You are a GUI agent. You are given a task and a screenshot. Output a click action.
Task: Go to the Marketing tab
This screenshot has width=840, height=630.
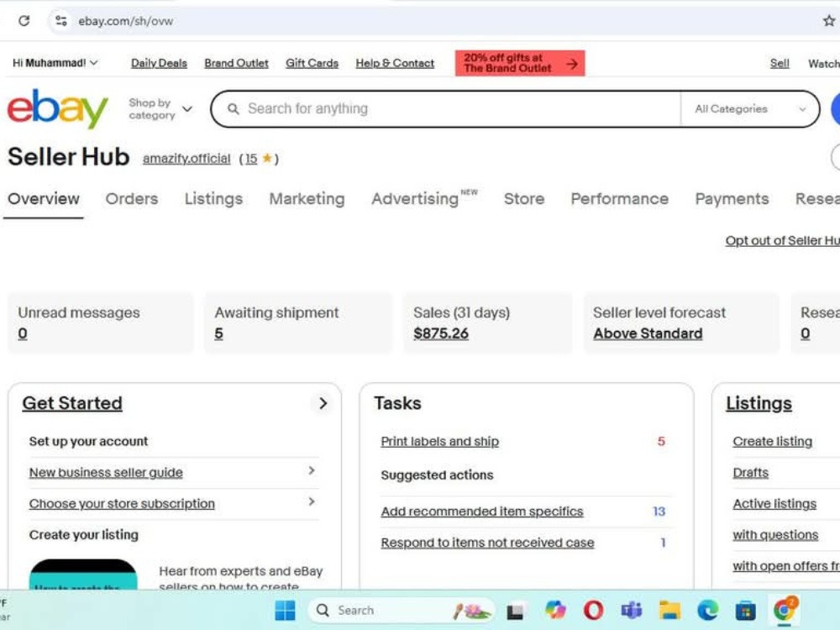tap(307, 199)
